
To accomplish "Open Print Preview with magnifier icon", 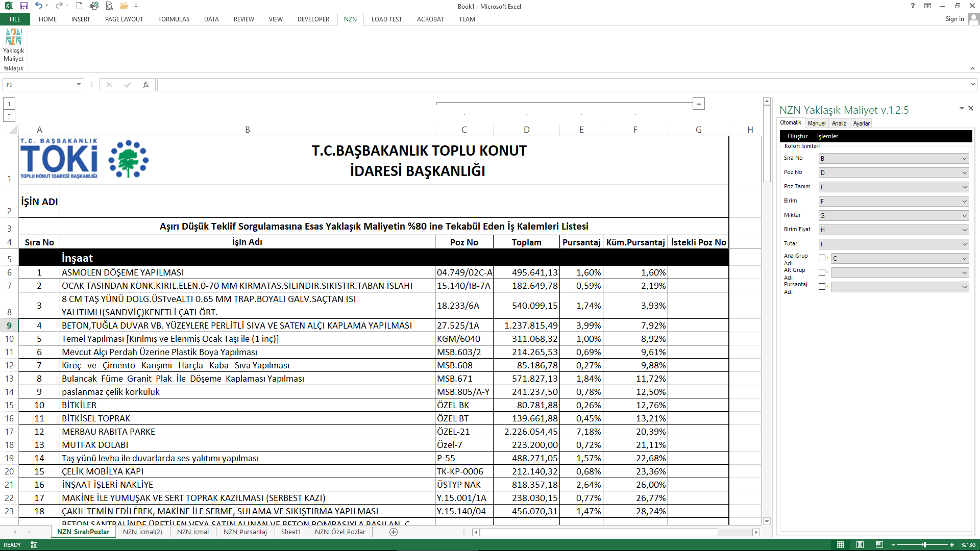I will pyautogui.click(x=109, y=6).
